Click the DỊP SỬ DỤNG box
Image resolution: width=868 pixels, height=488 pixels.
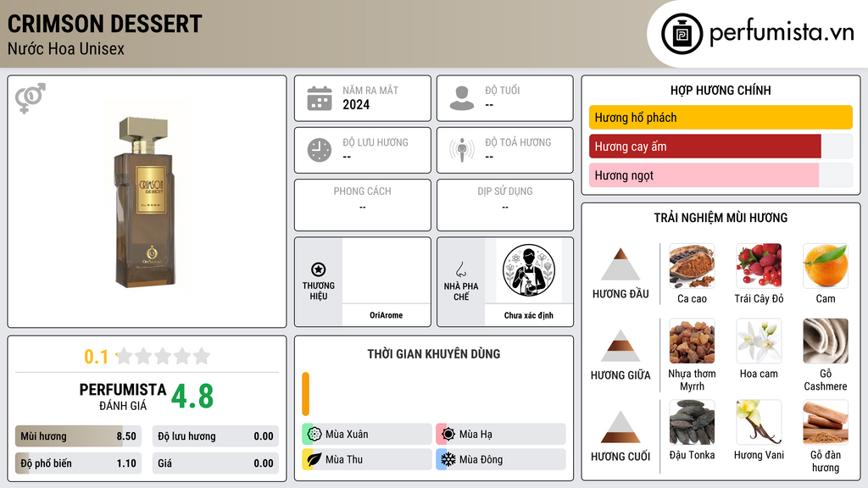pyautogui.click(x=505, y=205)
